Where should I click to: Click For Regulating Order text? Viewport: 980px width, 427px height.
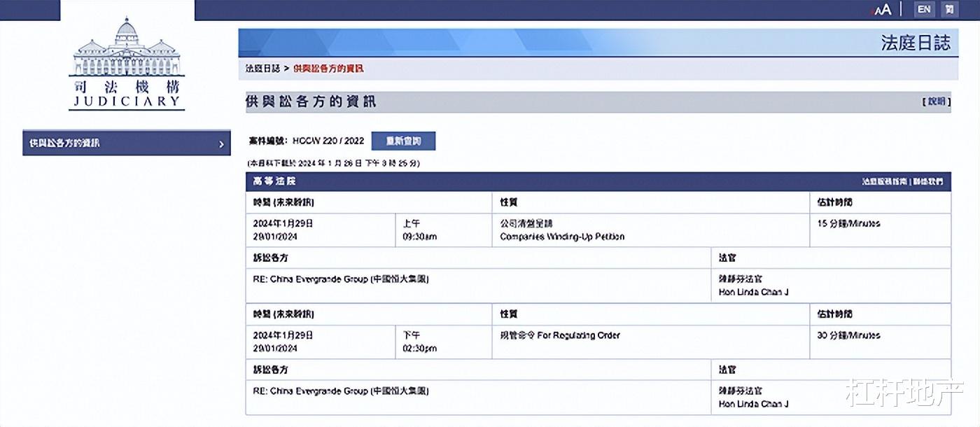[x=579, y=335]
